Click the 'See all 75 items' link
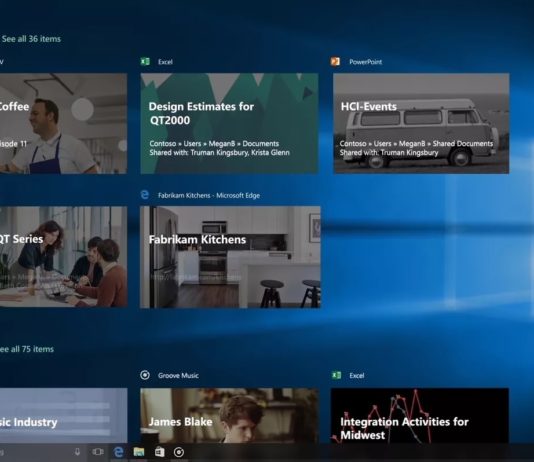The width and height of the screenshot is (534, 462). tap(27, 349)
